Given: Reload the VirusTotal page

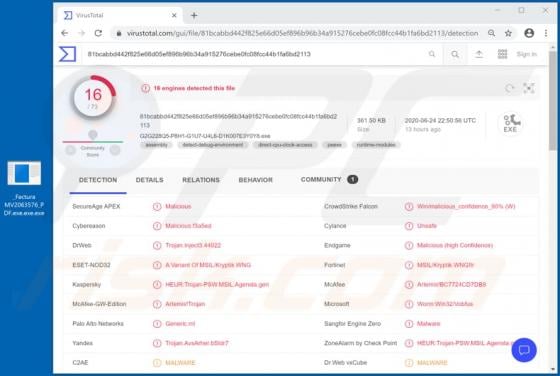Looking at the screenshot, I should [x=98, y=33].
